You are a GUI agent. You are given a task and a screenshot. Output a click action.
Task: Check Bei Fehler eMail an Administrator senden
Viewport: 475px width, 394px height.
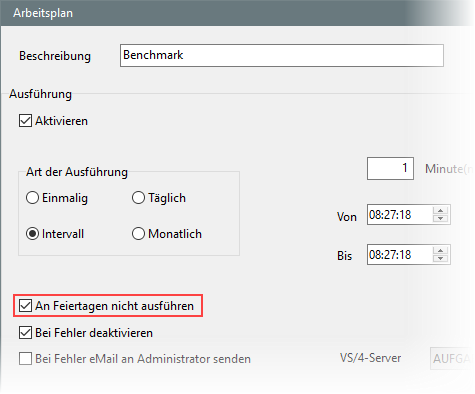(x=25, y=359)
